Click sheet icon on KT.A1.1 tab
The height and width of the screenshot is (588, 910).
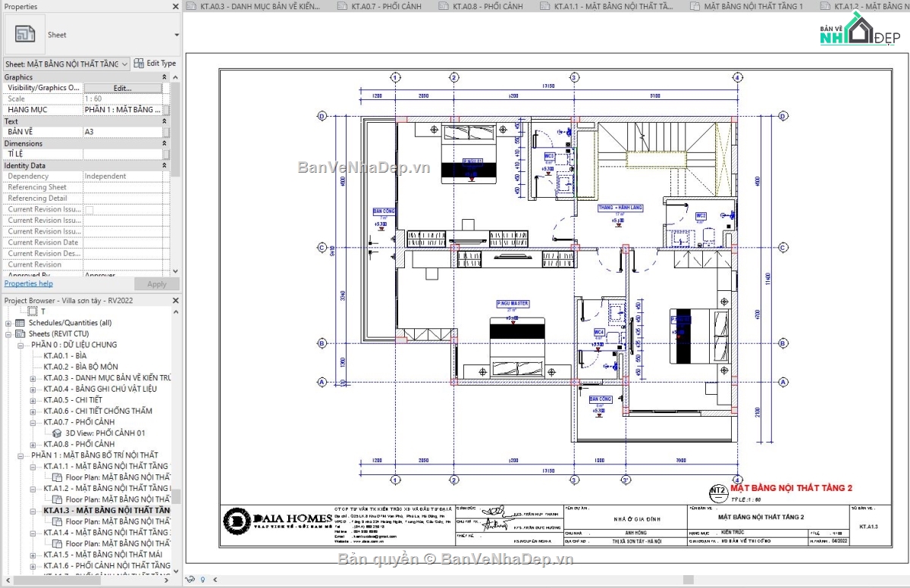[x=545, y=6]
